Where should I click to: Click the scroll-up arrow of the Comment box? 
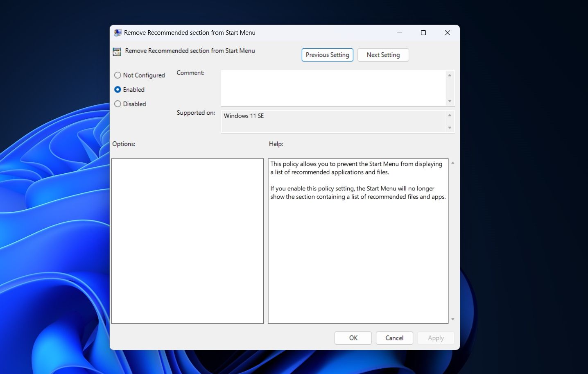(x=449, y=75)
